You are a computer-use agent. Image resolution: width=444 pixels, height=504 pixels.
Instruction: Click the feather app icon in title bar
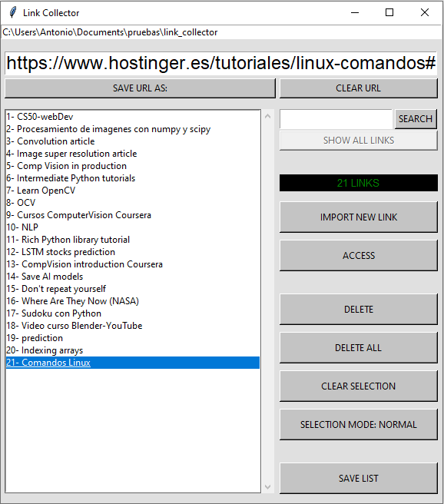point(12,12)
